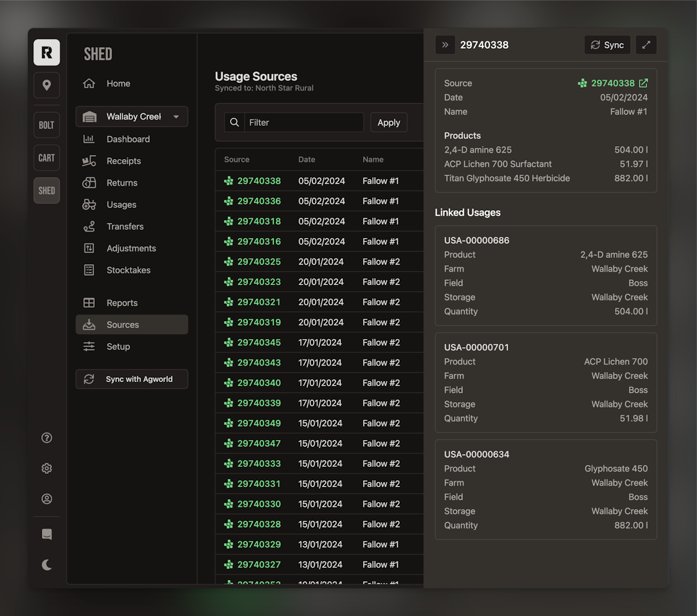Click the Sync button in detail panel

point(607,45)
